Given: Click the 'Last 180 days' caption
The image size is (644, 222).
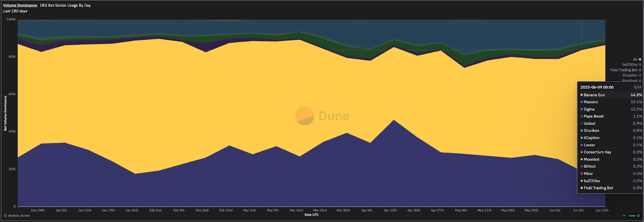Looking at the screenshot, I should tap(15, 11).
